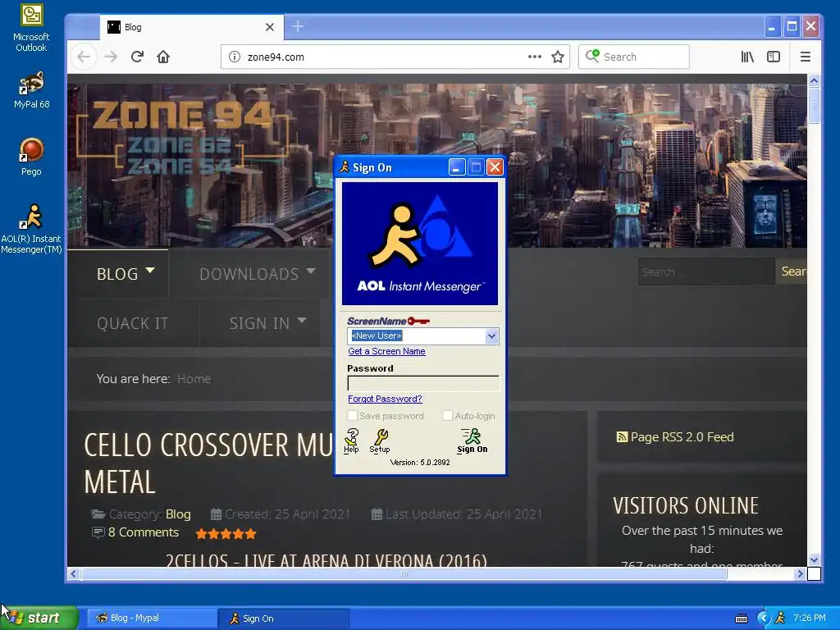Show site information for zone94.com
Image resolution: width=840 pixels, height=630 pixels.
pyautogui.click(x=234, y=57)
